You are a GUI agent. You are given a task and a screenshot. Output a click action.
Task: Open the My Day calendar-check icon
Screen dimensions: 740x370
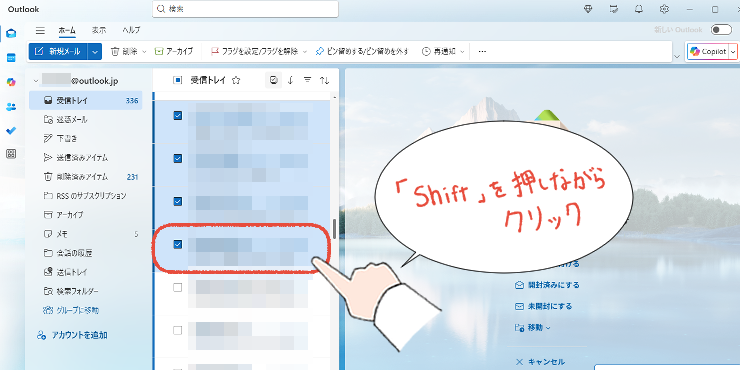pos(614,9)
